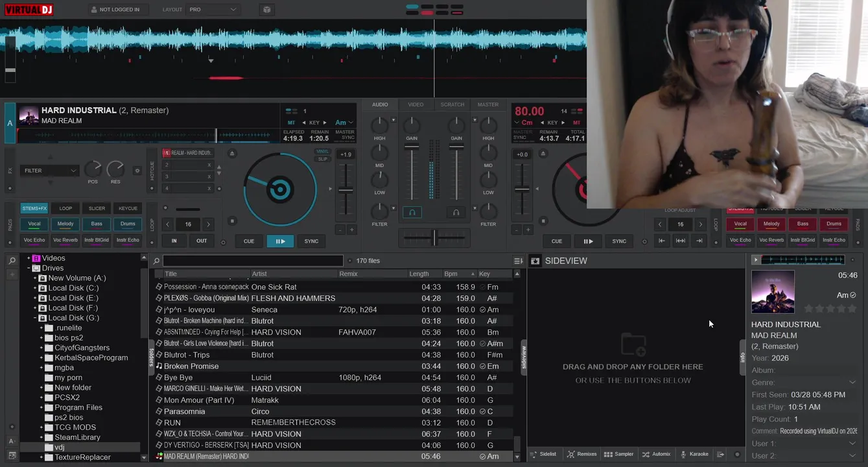Select the LOOP pads page on deck A
This screenshot has width=868, height=467.
click(x=65, y=208)
